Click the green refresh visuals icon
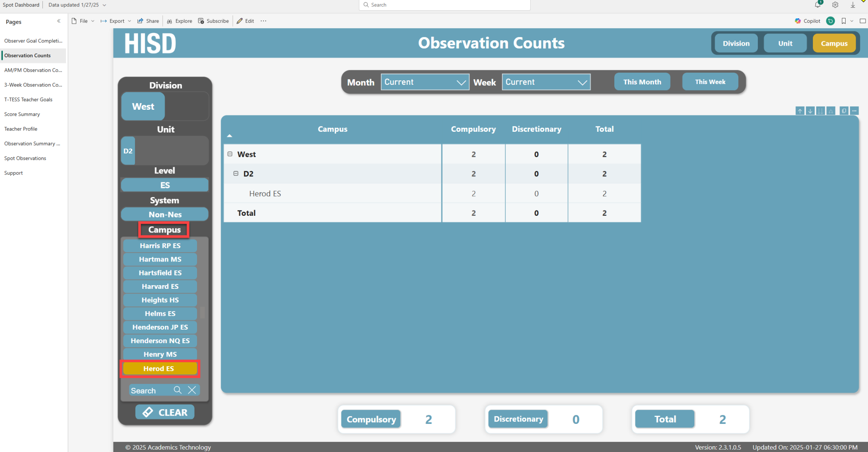This screenshot has width=868, height=452. pos(830,21)
